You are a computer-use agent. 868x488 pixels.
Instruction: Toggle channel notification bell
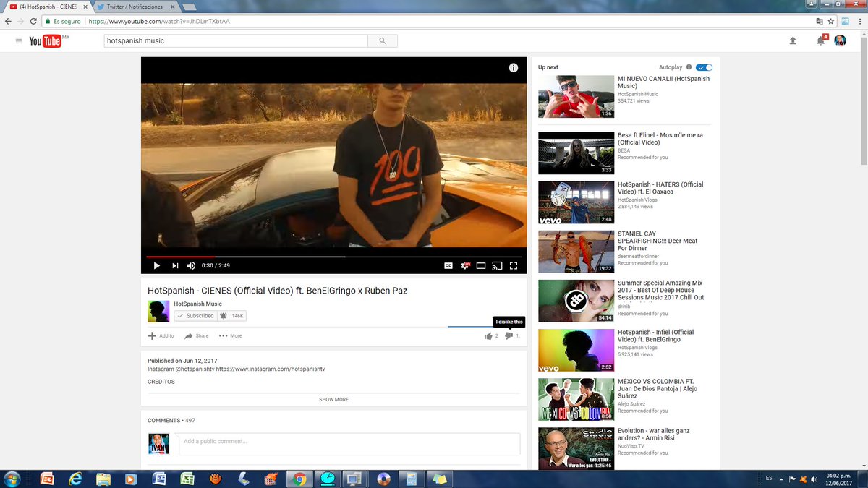click(223, 316)
